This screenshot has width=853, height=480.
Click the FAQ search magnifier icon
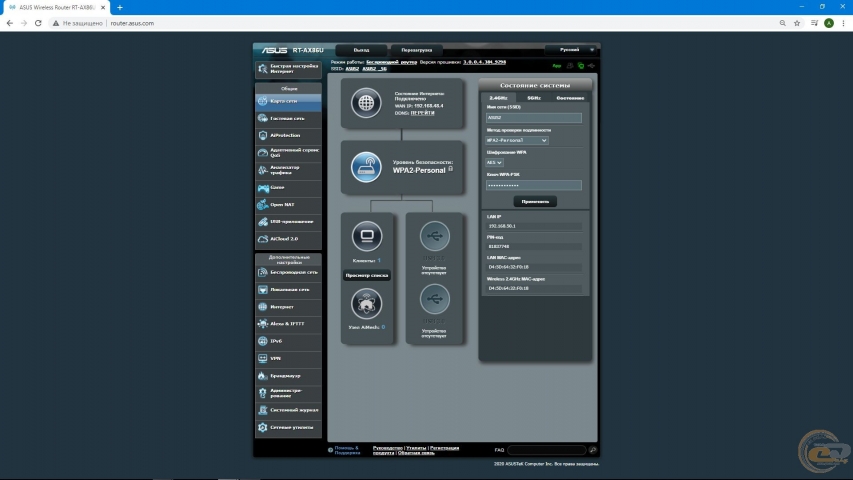point(593,450)
